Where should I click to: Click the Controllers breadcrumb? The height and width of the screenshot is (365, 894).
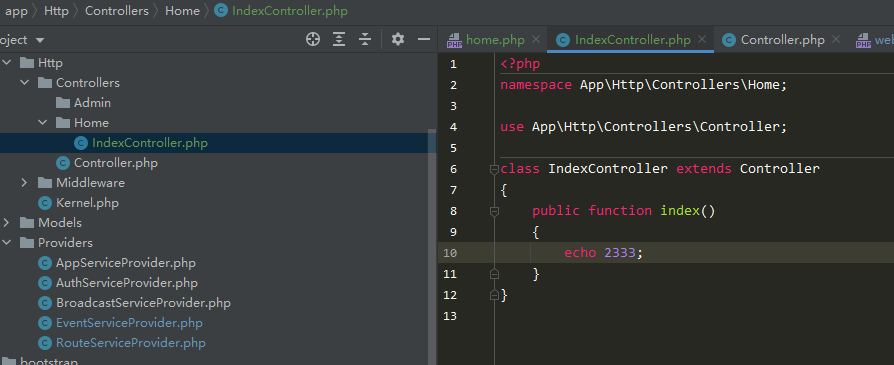(117, 11)
